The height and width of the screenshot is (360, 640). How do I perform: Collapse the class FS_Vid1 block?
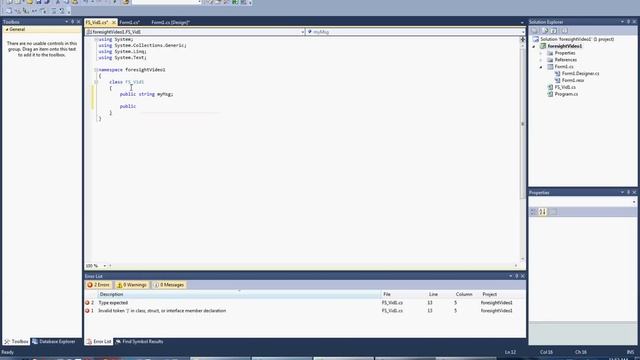[x=96, y=82]
